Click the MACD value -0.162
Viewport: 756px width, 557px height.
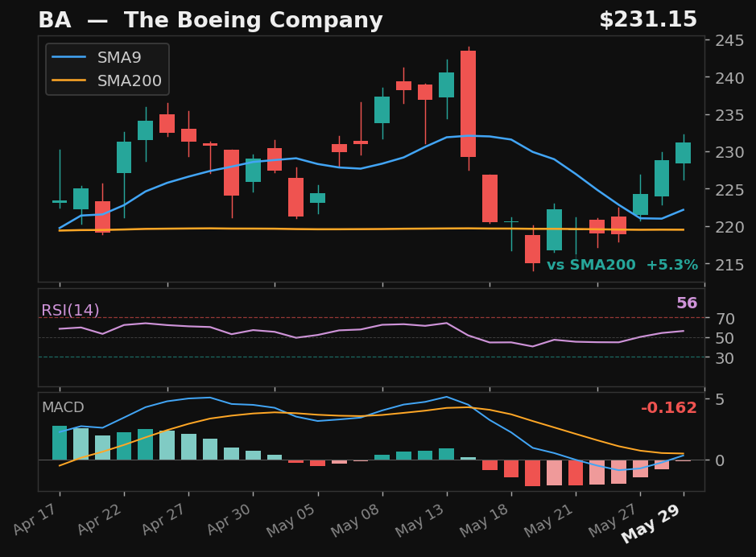(x=669, y=407)
